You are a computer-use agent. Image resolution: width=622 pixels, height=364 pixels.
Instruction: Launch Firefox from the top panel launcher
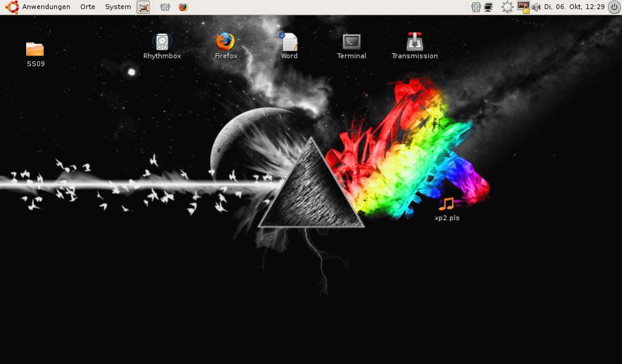[183, 7]
